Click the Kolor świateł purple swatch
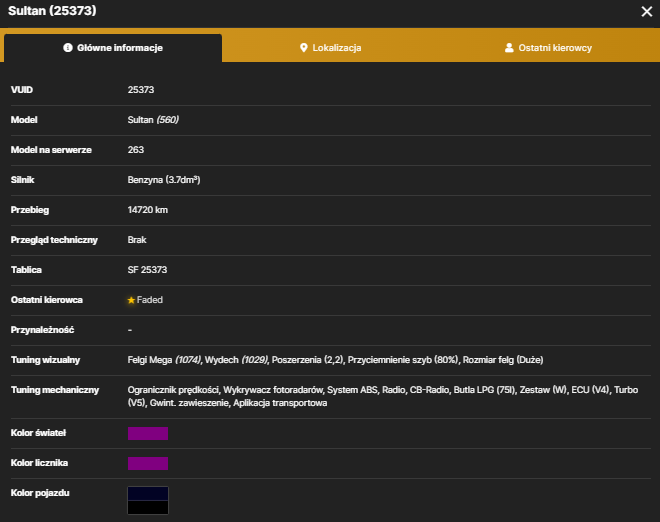The width and height of the screenshot is (660, 522). [x=148, y=433]
